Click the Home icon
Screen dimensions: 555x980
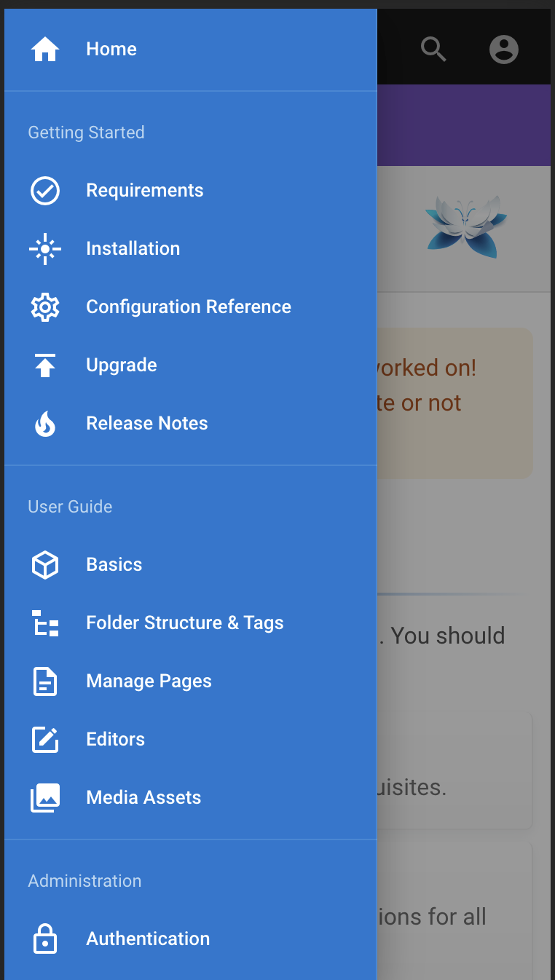point(45,49)
